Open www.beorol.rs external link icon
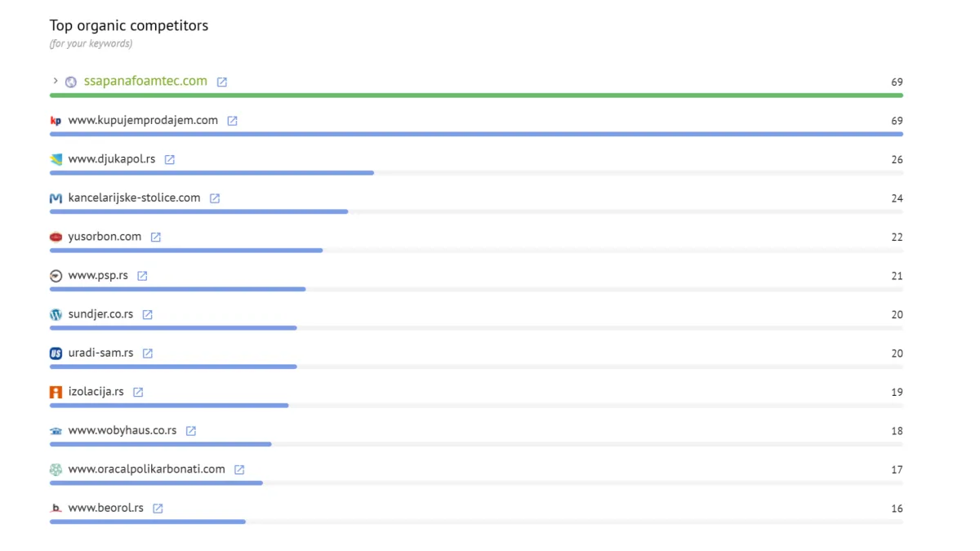The width and height of the screenshot is (980, 551). [x=158, y=509]
